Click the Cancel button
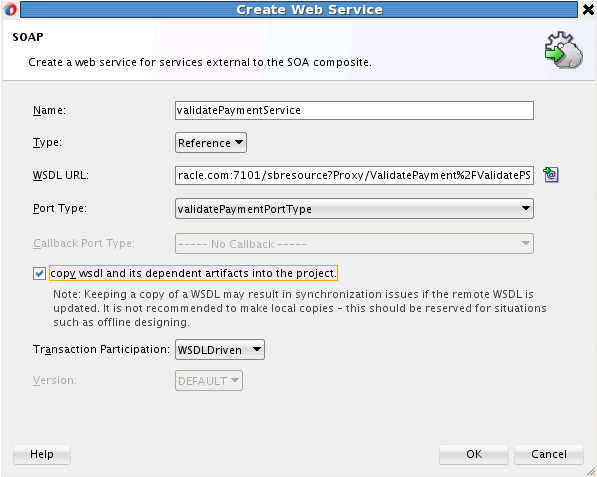 point(549,454)
